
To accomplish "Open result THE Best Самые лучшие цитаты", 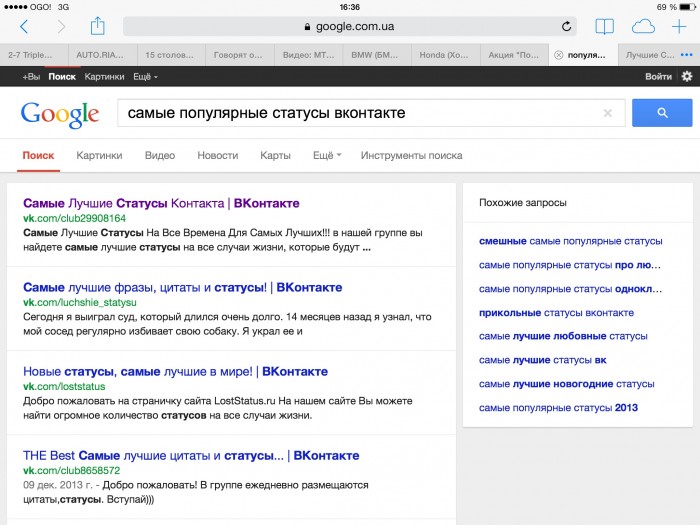I will pyautogui.click(x=191, y=455).
